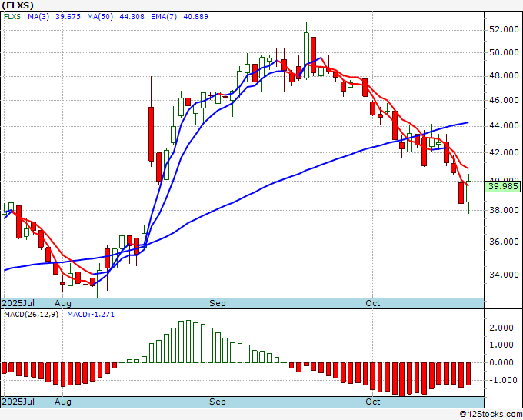Click the EMA(7) indicator label

164,17
